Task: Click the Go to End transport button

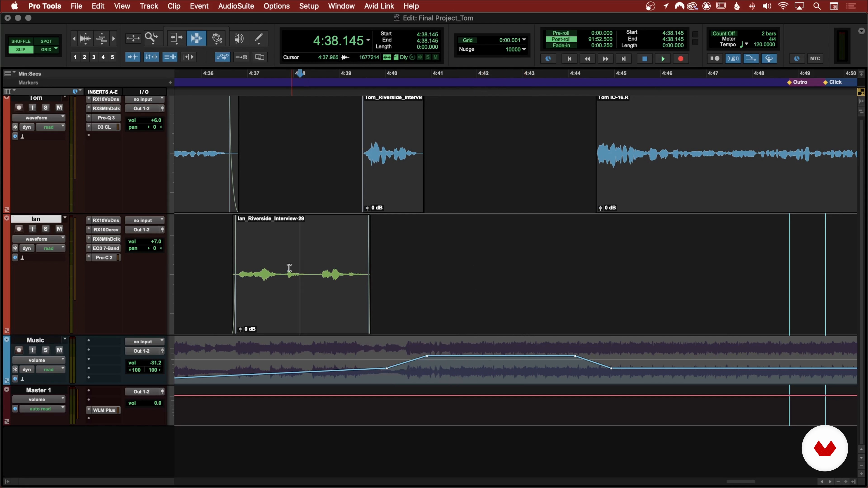Action: (x=624, y=59)
